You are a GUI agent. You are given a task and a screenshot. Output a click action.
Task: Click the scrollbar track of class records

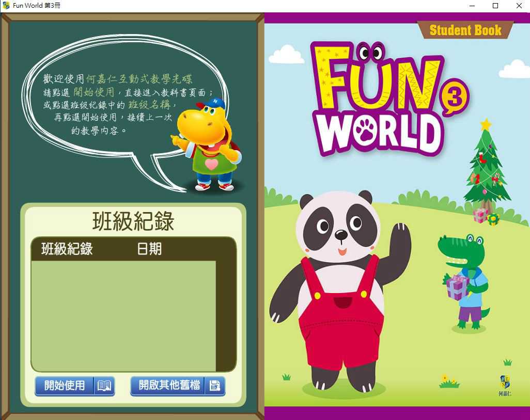pyautogui.click(x=225, y=315)
